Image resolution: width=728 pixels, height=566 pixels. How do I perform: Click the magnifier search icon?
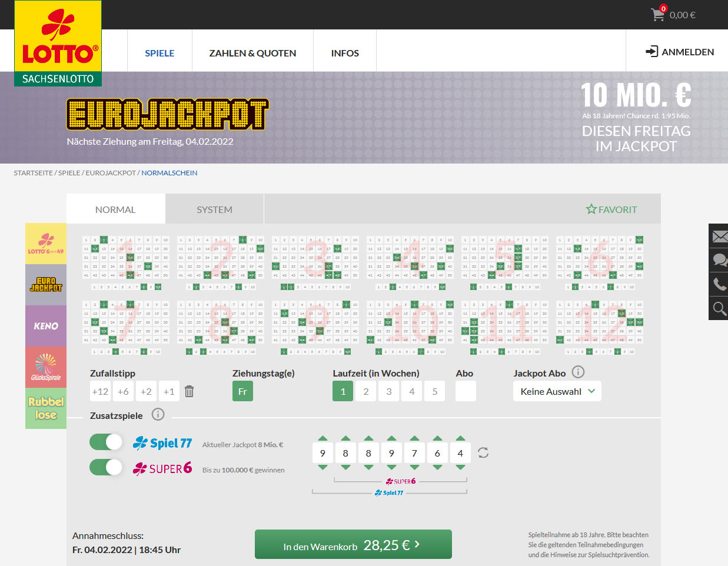click(719, 308)
